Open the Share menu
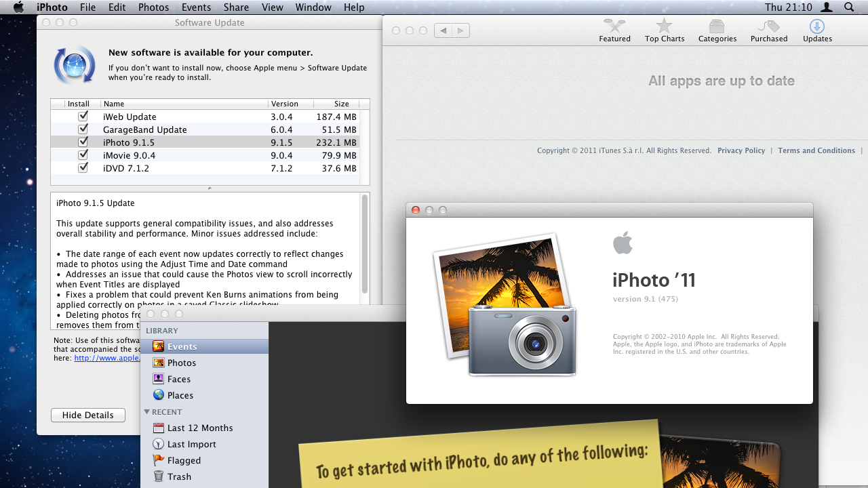Viewport: 868px width, 488px height. [236, 7]
